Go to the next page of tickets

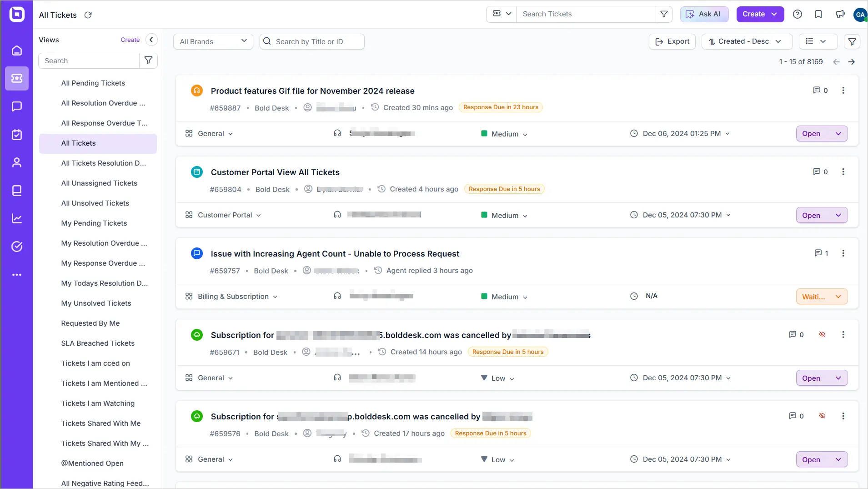[852, 61]
